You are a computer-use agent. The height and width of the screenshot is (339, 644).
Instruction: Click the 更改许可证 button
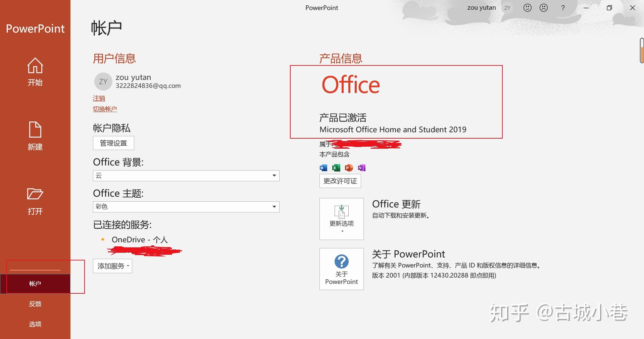(340, 181)
